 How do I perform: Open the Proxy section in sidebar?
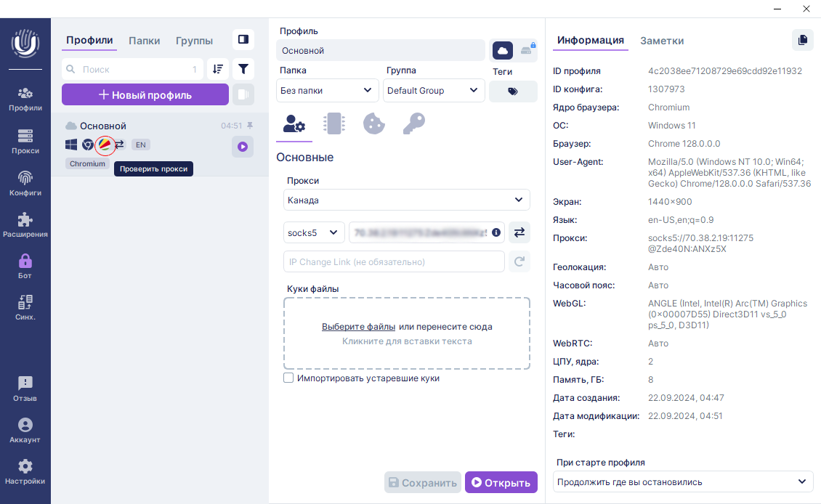point(25,141)
